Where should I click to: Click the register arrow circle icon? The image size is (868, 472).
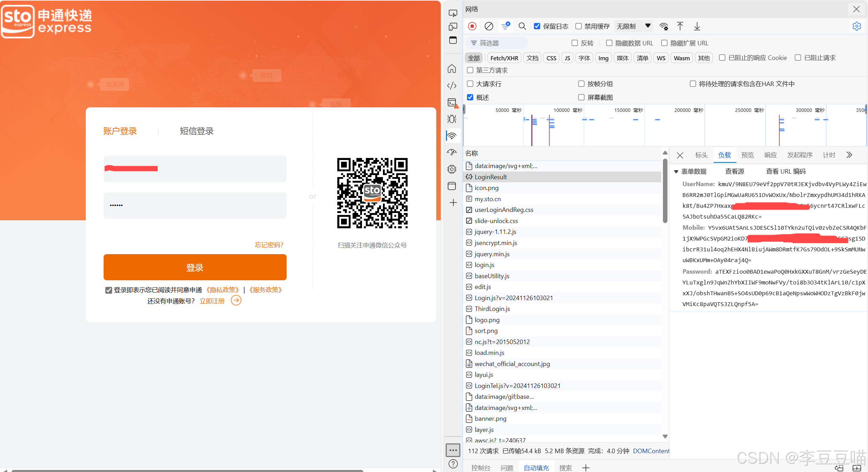coord(236,300)
